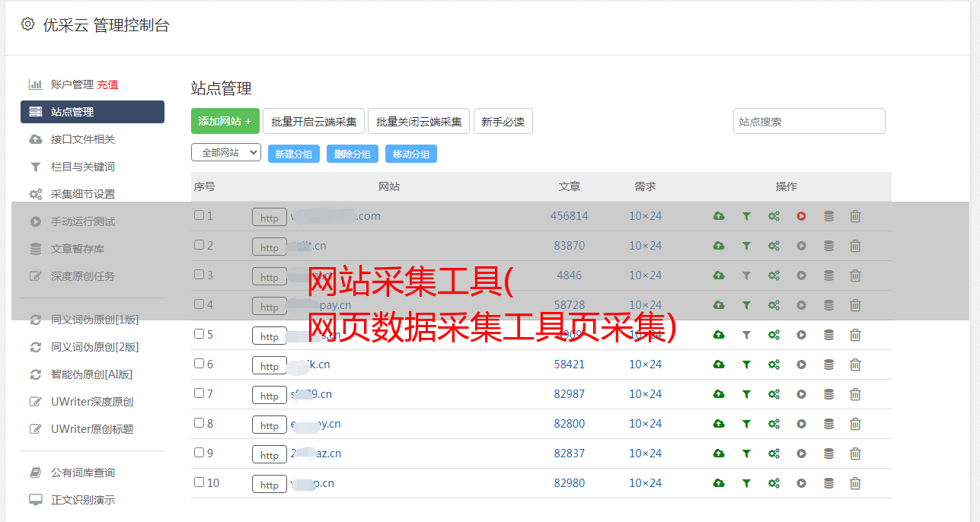Click the red 充值 link
980x522 pixels.
click(107, 84)
